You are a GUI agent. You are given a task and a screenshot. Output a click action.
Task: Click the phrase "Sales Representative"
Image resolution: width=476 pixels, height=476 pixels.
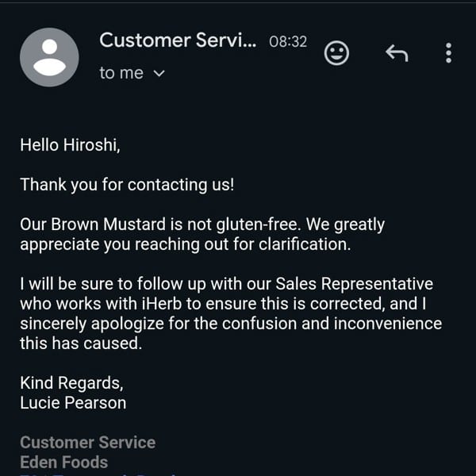tap(354, 284)
